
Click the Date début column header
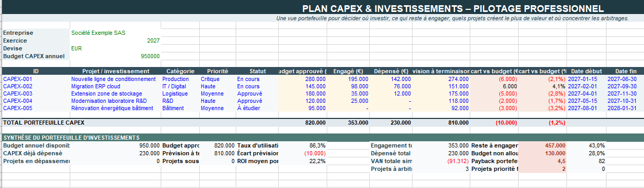tap(586, 71)
